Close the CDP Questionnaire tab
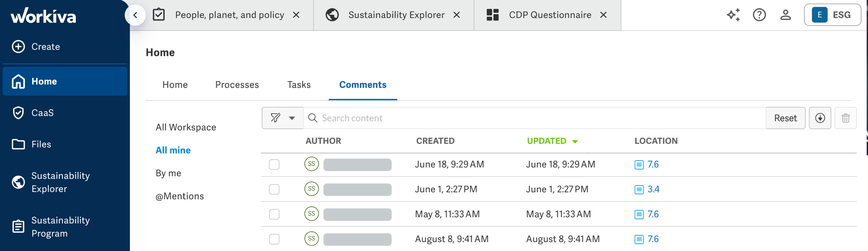 pyautogui.click(x=603, y=15)
